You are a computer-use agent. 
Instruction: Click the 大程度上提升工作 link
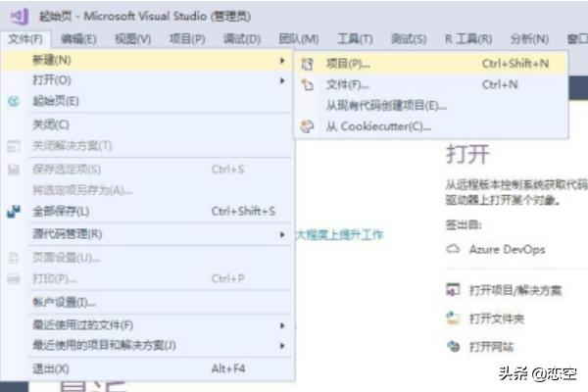click(x=339, y=235)
